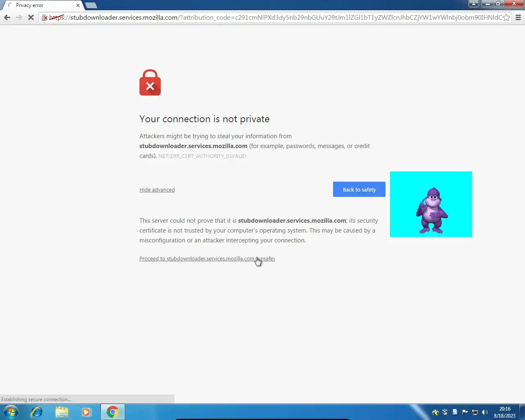Screen dimensions: 525x420
Task: Minimize the Chrome window
Action: [x=487, y=3]
